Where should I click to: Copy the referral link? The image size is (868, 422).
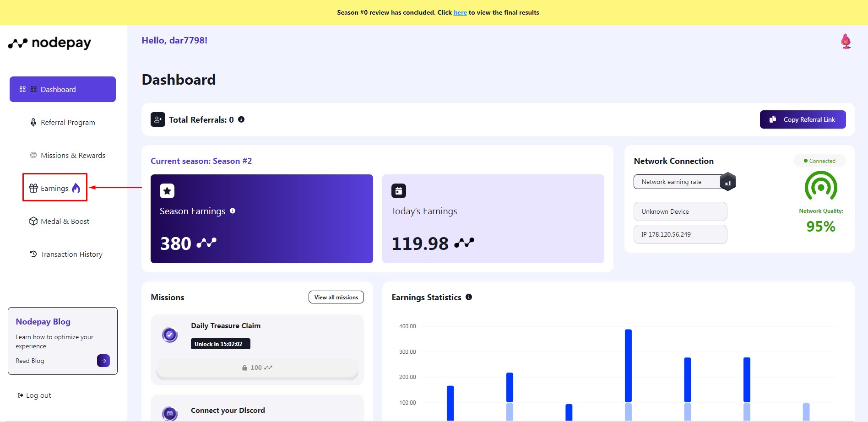click(x=803, y=119)
